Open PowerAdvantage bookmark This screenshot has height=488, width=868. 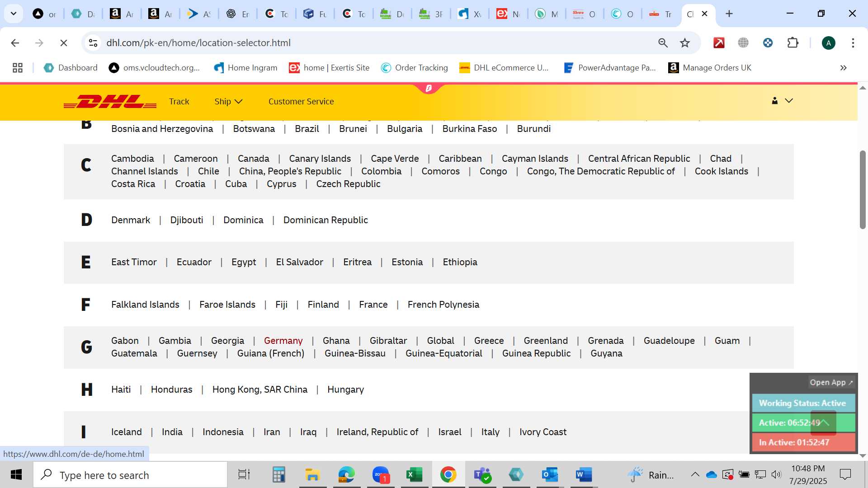[x=610, y=68]
